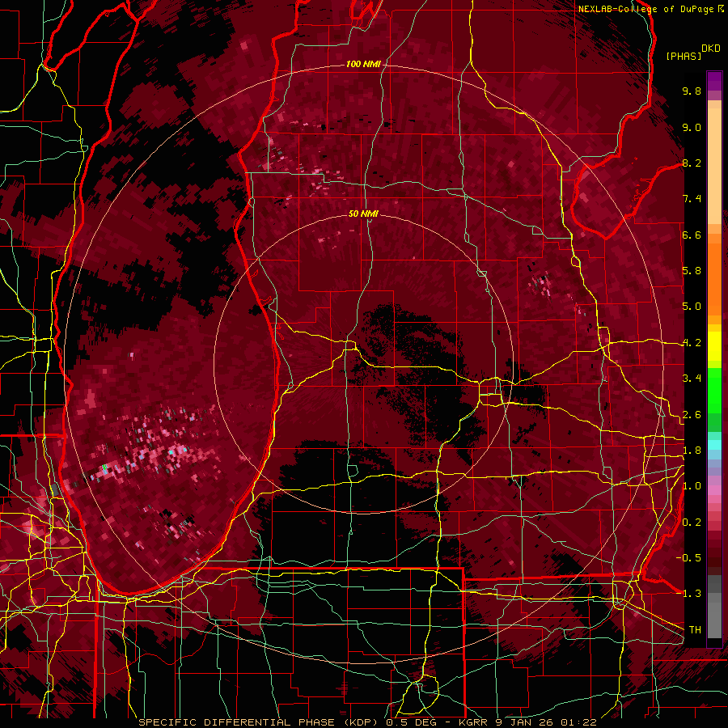Click the -1.3 scale value

[688, 594]
